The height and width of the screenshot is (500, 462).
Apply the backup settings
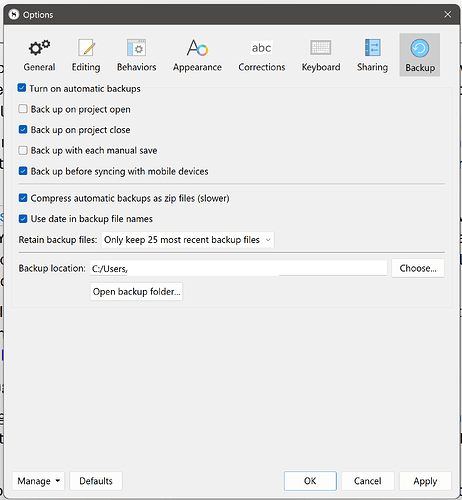coord(425,481)
